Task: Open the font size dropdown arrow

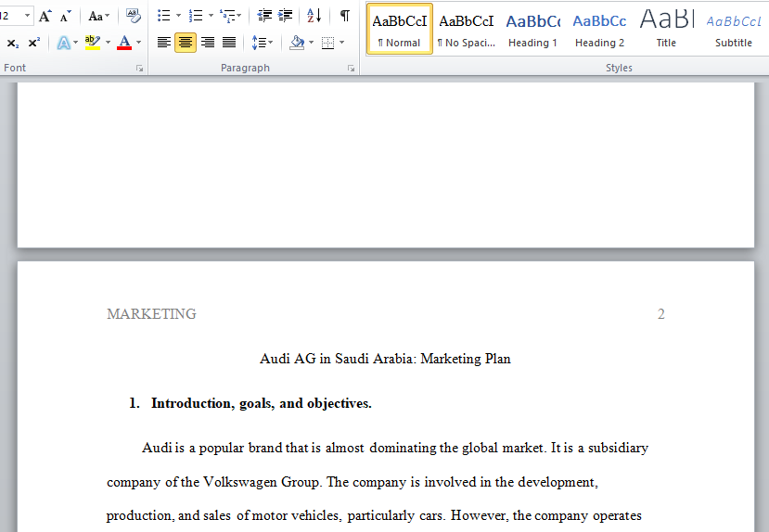Action: point(28,16)
